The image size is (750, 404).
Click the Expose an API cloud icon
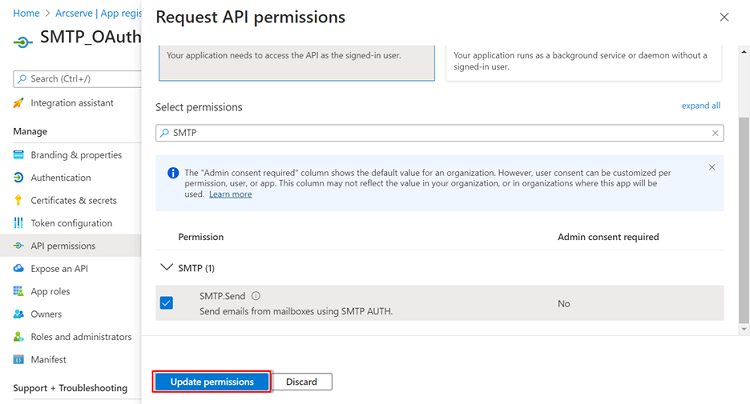(x=18, y=268)
